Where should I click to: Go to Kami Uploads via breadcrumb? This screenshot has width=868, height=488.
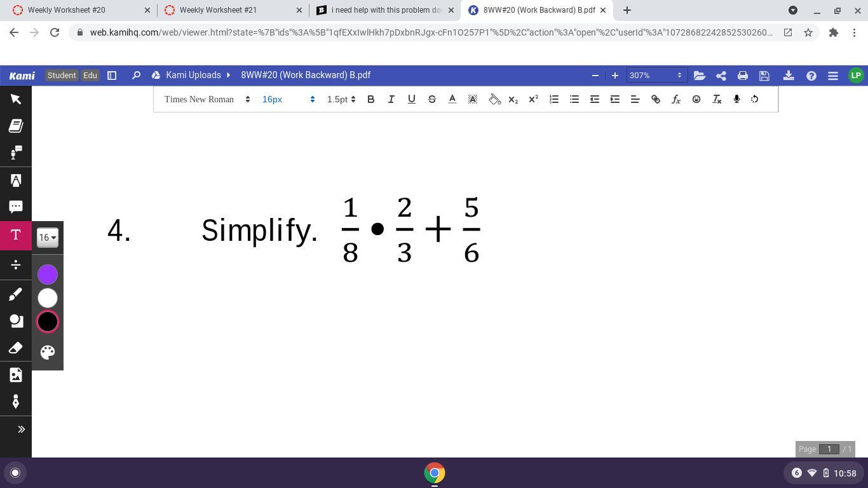(193, 75)
